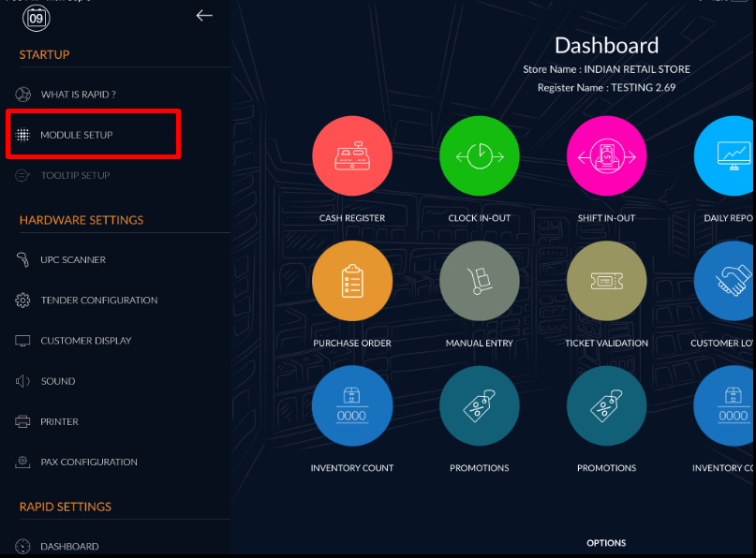Select Printer under Hardware Settings
The image size is (756, 558).
59,421
